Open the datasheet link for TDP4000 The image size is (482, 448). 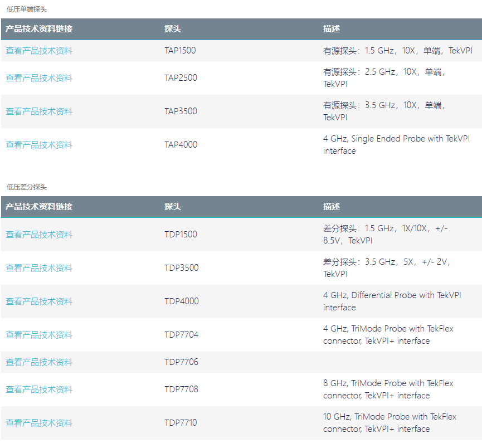click(x=39, y=301)
